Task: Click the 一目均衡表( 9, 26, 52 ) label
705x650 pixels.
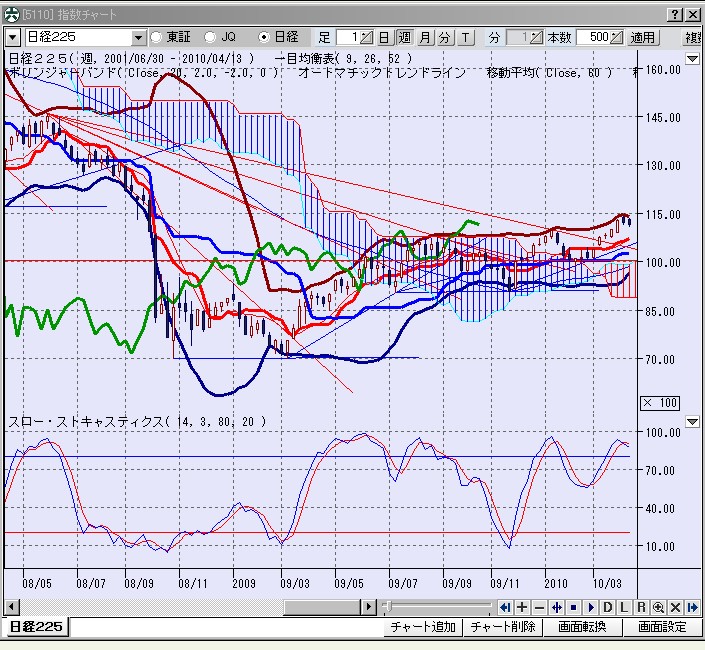Action: click(343, 58)
